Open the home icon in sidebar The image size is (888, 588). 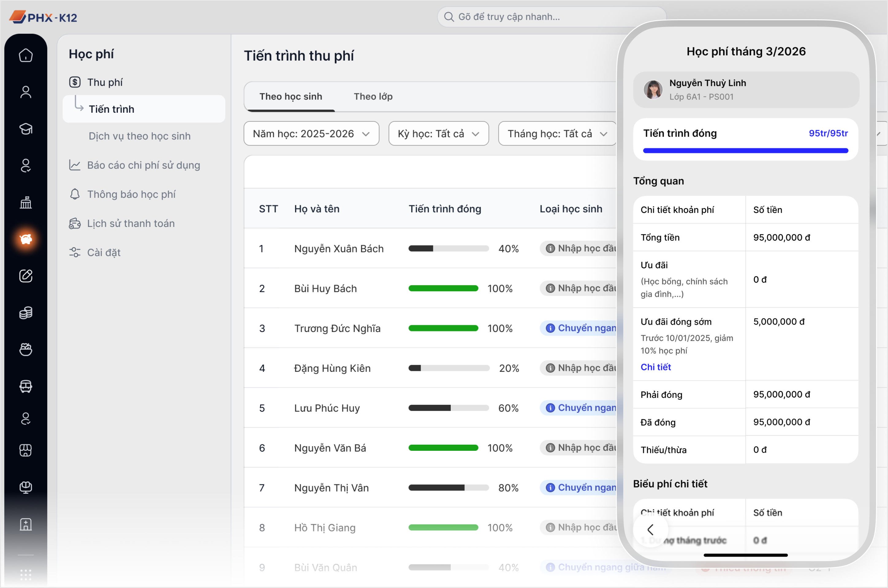[25, 55]
